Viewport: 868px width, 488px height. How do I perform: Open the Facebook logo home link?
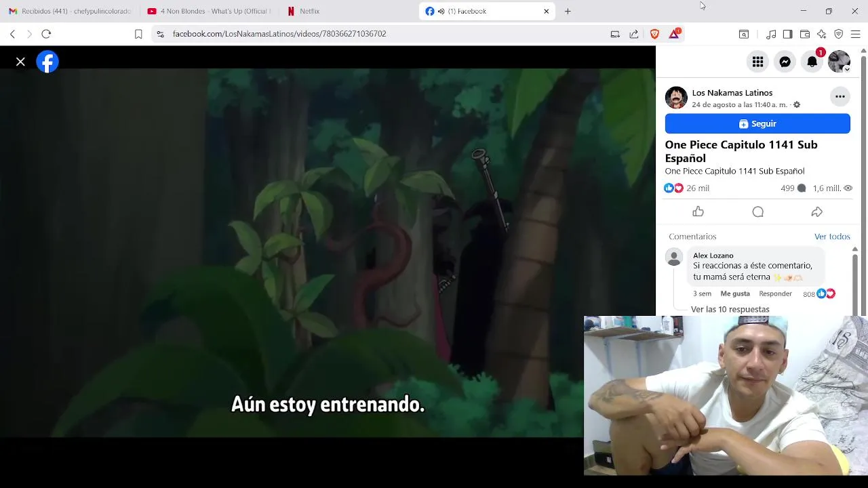click(47, 62)
